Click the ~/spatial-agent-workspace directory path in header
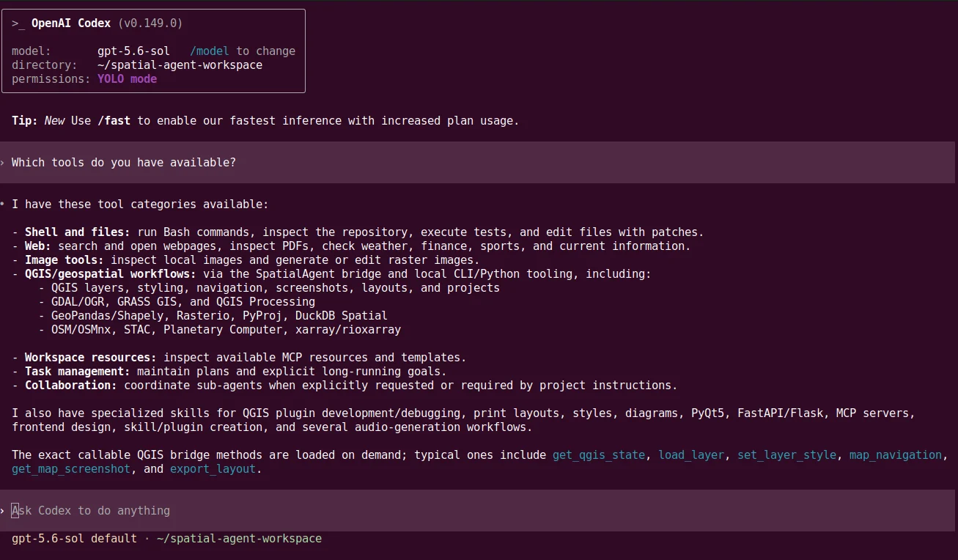Image resolution: width=958 pixels, height=560 pixels. pyautogui.click(x=180, y=65)
